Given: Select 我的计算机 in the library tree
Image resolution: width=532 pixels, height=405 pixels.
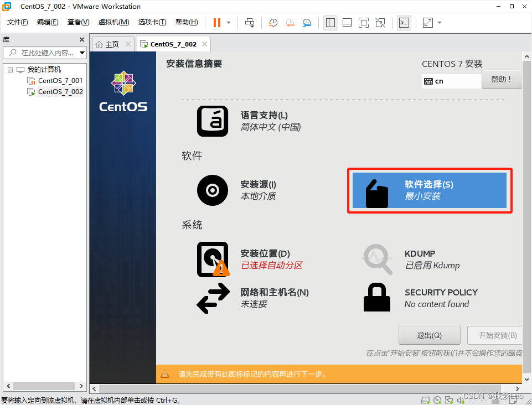Looking at the screenshot, I should click(44, 70).
